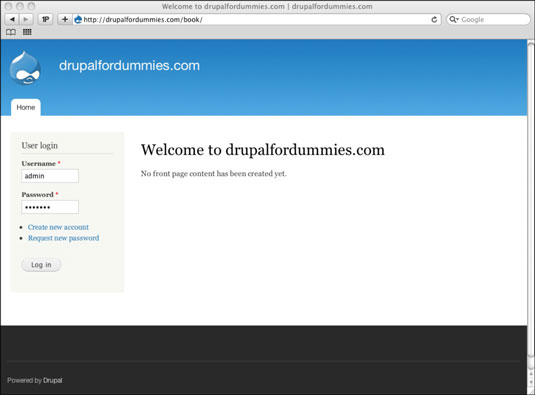
Task: Follow the Drupal link in footer
Action: click(53, 380)
